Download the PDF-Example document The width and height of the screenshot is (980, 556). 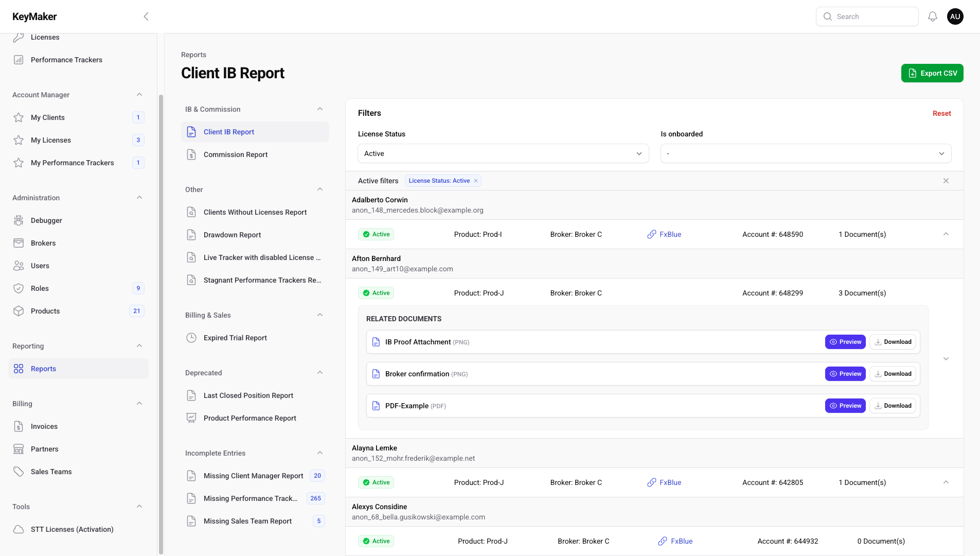[893, 406]
